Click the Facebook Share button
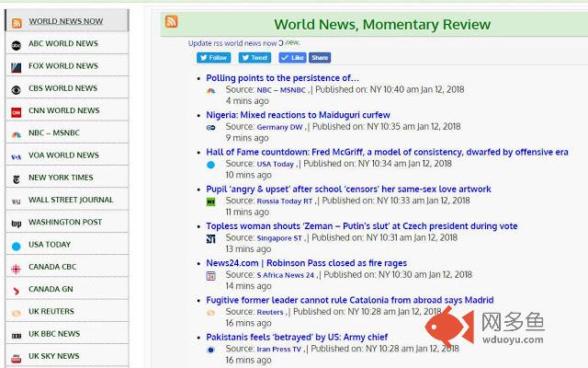588x368 pixels. [320, 58]
